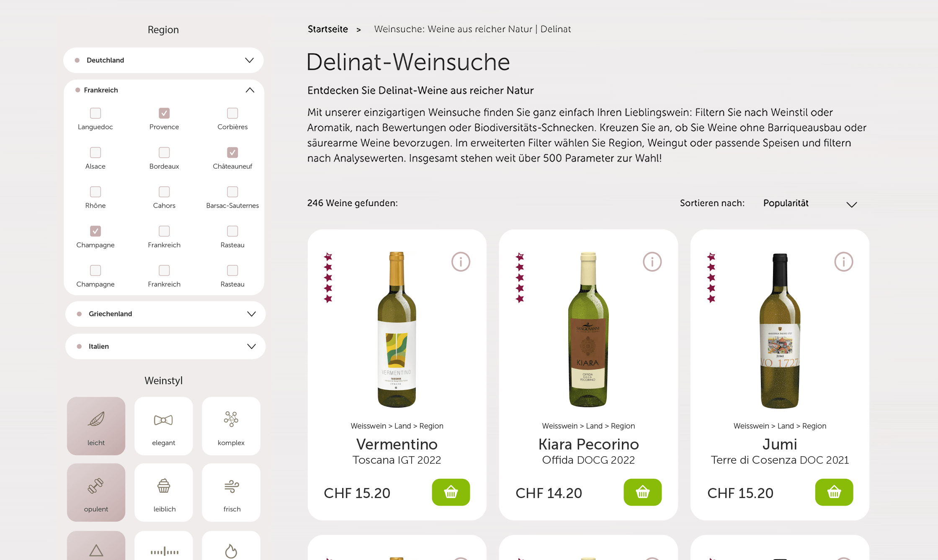Enable the Bordeaux region checkbox
The height and width of the screenshot is (560, 938).
click(164, 152)
